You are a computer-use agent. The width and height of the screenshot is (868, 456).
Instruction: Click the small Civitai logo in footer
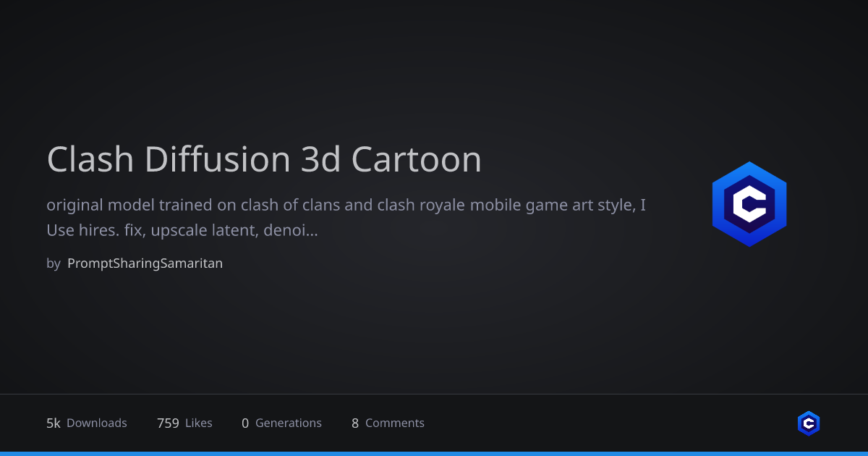pos(808,423)
